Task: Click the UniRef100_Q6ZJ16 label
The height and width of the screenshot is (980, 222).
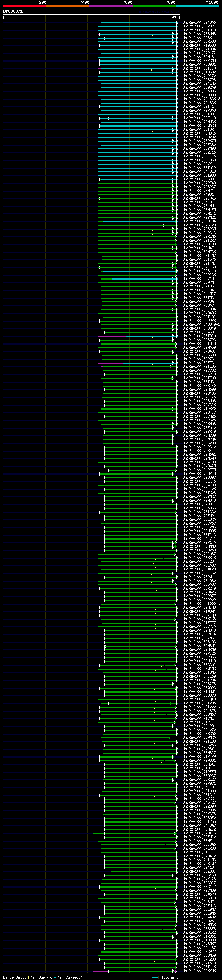Action: [199, 153]
